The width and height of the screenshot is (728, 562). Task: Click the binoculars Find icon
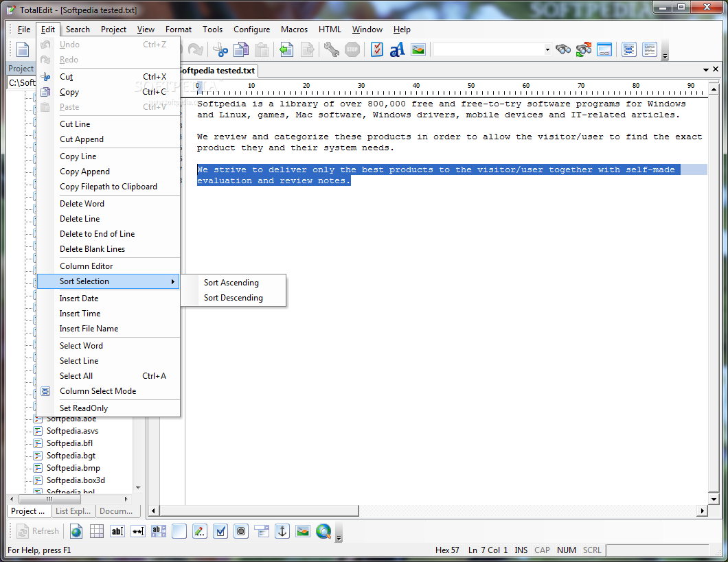coord(563,49)
